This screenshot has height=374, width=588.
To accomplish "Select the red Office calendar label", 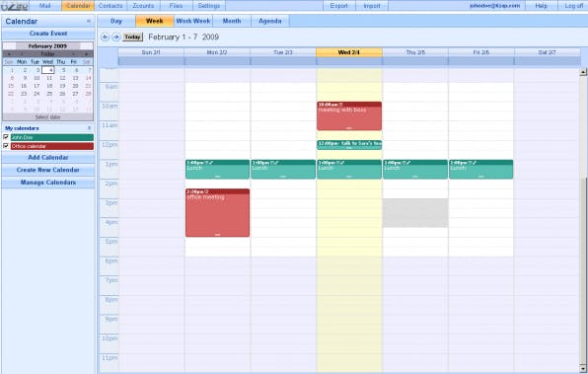I will [x=52, y=146].
